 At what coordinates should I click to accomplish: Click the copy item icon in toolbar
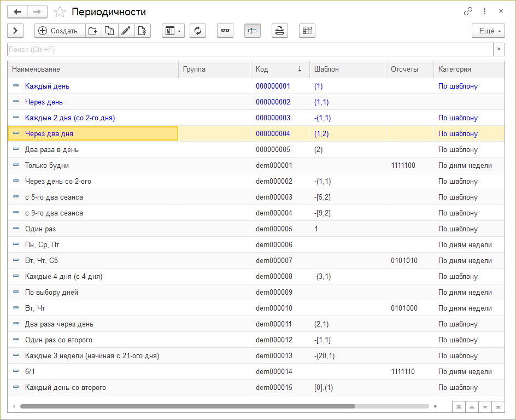point(109,31)
